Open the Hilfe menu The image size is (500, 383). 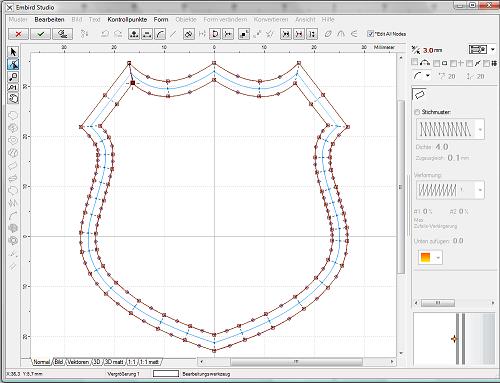pyautogui.click(x=328, y=20)
